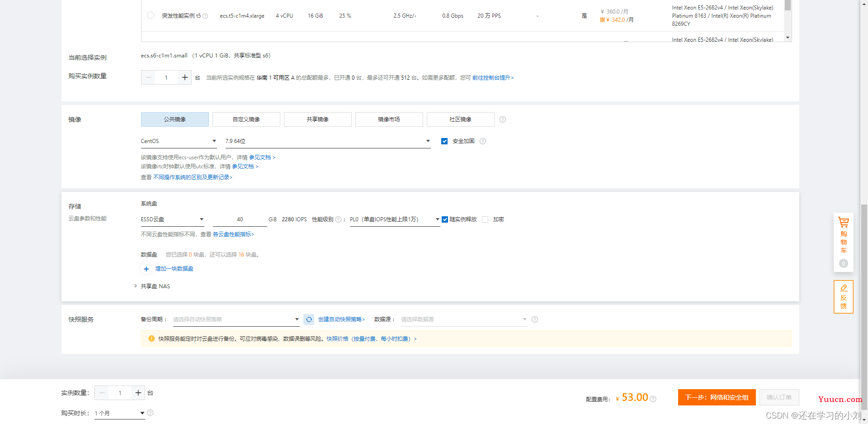Click the orange feedback pencil icon

click(x=844, y=288)
